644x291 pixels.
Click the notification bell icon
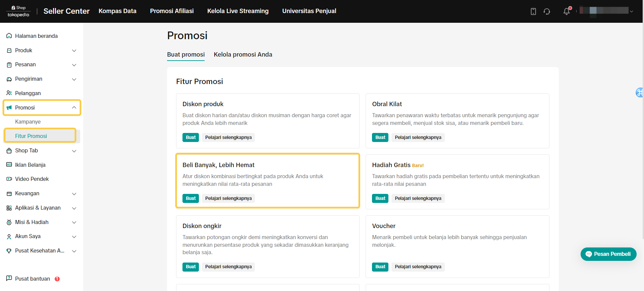[x=567, y=11]
